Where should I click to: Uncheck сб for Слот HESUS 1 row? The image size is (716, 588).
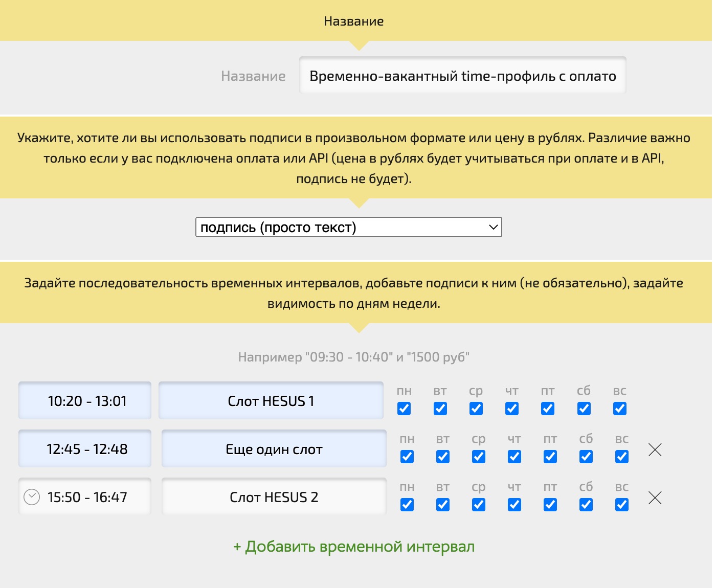584,409
